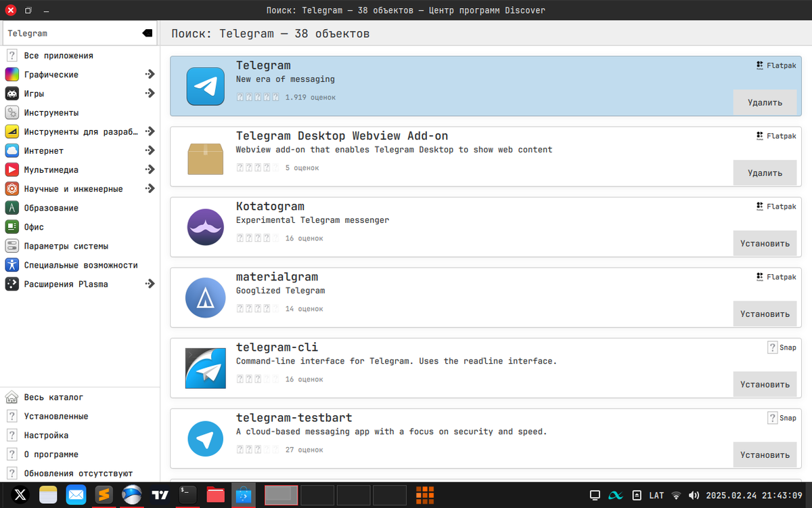Viewport: 812px width, 508px height.
Task: Remove Telegram with its Удалить button
Action: coord(765,102)
